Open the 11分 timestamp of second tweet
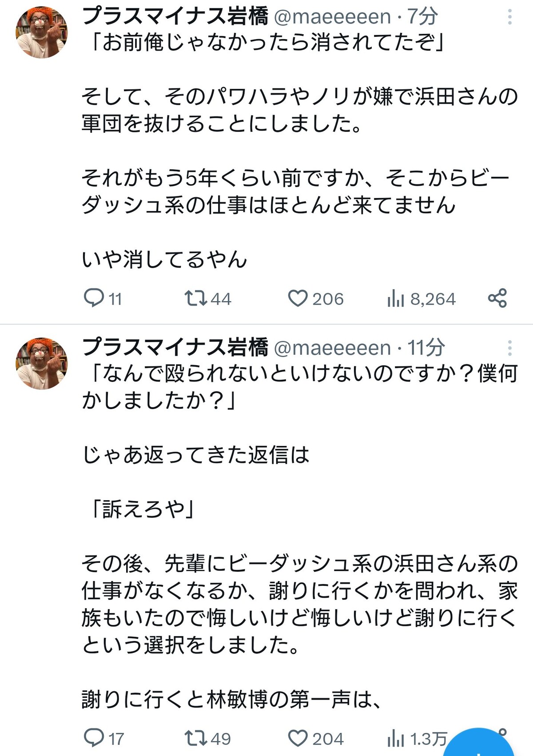This screenshot has height=756, width=533. coord(426,348)
